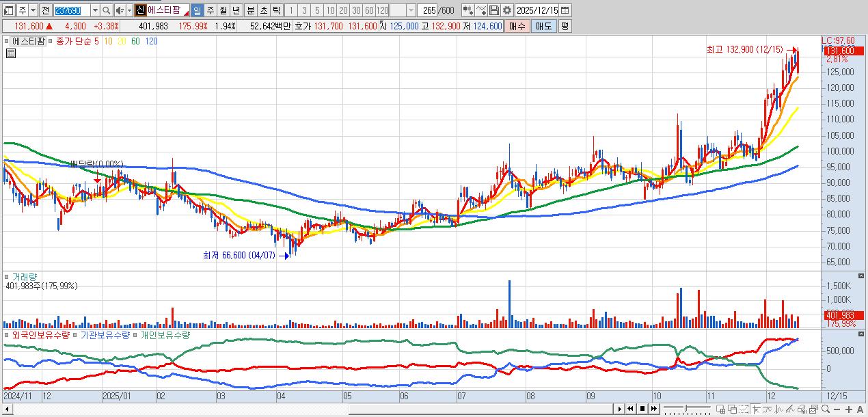
Task: Click the speaker sound icon
Action: pyautogui.click(x=120, y=10)
